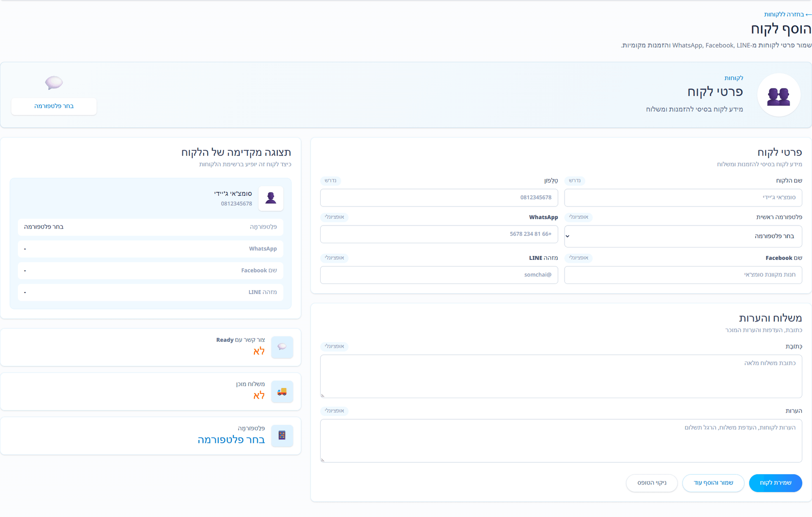Click the speech bubble icon above platform button
Viewport: 812px width, 517px height.
point(54,82)
